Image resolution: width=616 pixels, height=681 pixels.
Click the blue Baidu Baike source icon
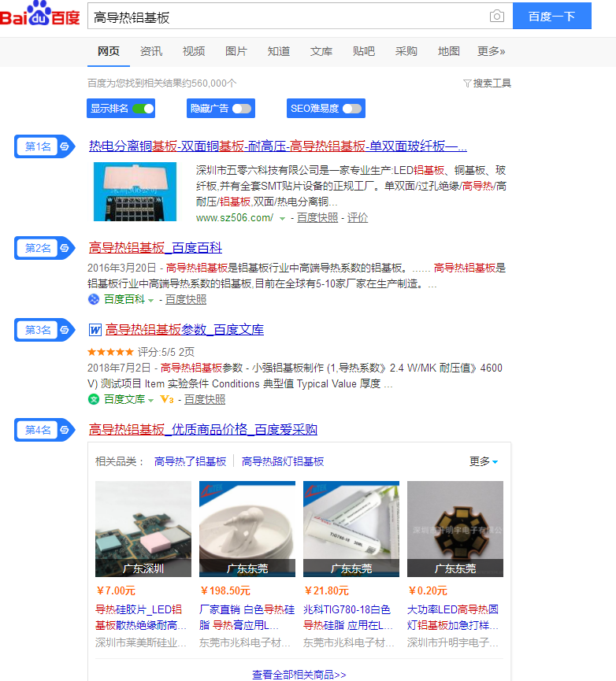click(94, 299)
